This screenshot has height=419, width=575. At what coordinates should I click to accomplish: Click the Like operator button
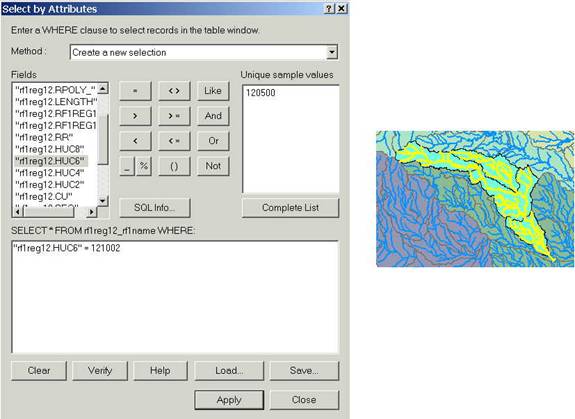tap(213, 91)
